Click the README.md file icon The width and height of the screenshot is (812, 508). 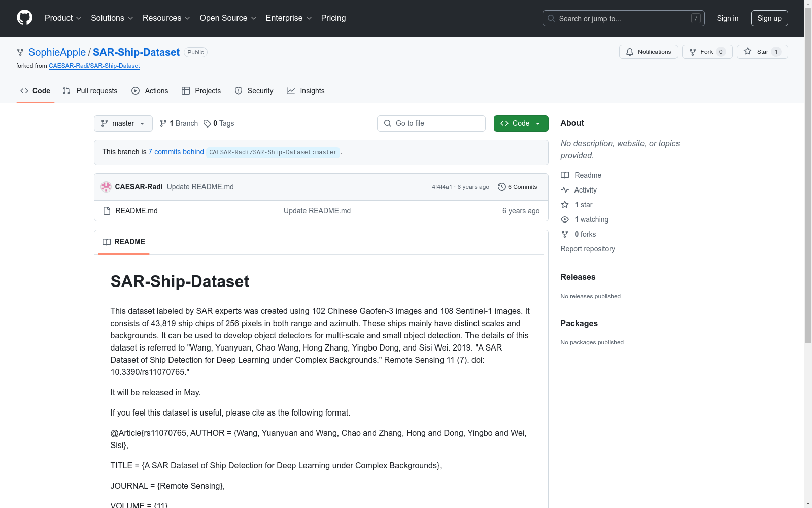click(x=107, y=211)
